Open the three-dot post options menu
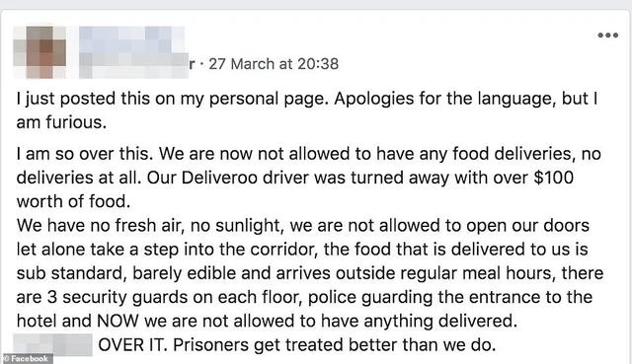 pyautogui.click(x=608, y=36)
